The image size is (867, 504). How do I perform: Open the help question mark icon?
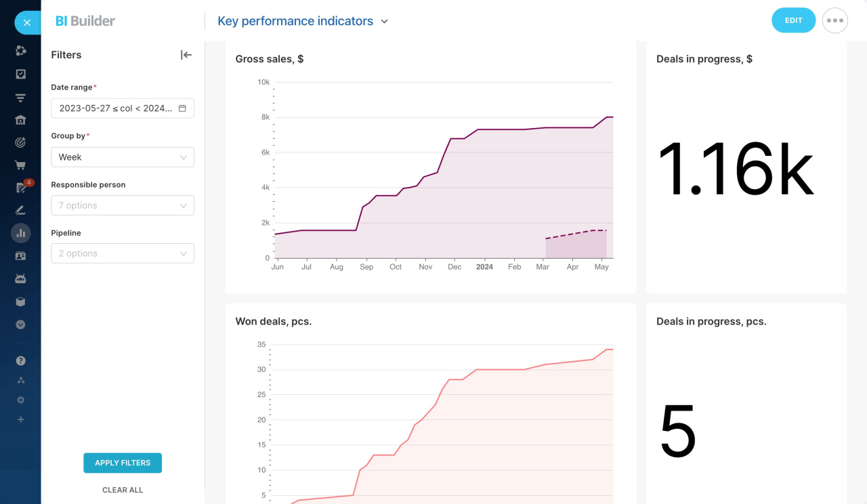[x=20, y=361]
